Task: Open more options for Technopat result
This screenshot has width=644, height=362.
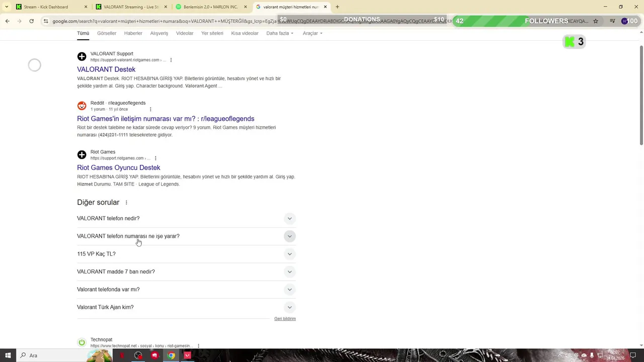Action: coord(199,346)
